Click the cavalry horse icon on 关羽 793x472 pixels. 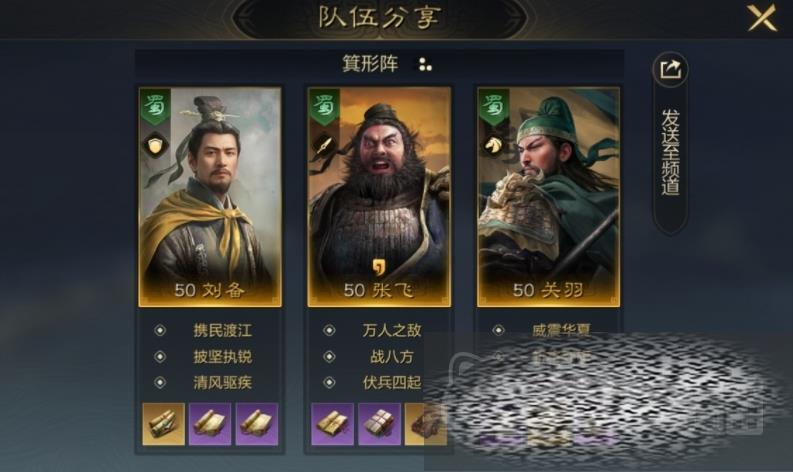pyautogui.click(x=493, y=146)
